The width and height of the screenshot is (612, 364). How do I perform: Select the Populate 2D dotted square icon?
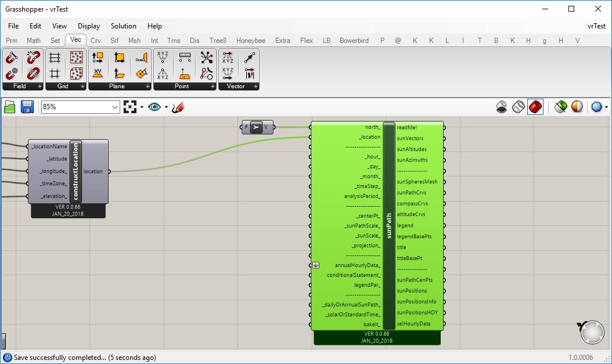tap(76, 57)
